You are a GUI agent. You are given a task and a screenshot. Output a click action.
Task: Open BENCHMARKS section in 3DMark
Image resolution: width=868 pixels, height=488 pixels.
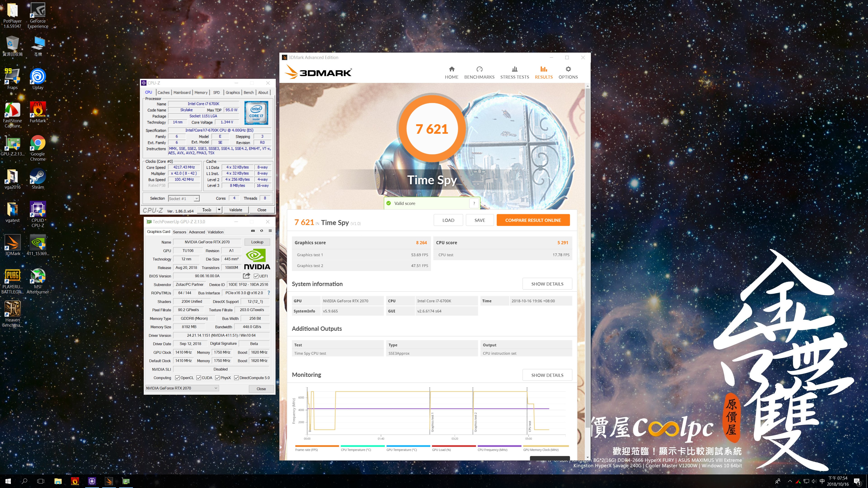tap(479, 73)
